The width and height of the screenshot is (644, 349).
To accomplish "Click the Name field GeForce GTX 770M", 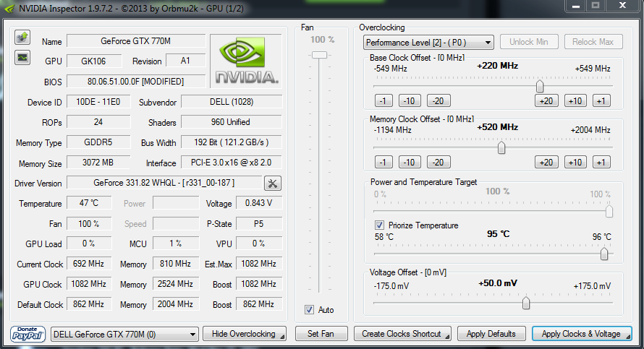I will click(136, 41).
